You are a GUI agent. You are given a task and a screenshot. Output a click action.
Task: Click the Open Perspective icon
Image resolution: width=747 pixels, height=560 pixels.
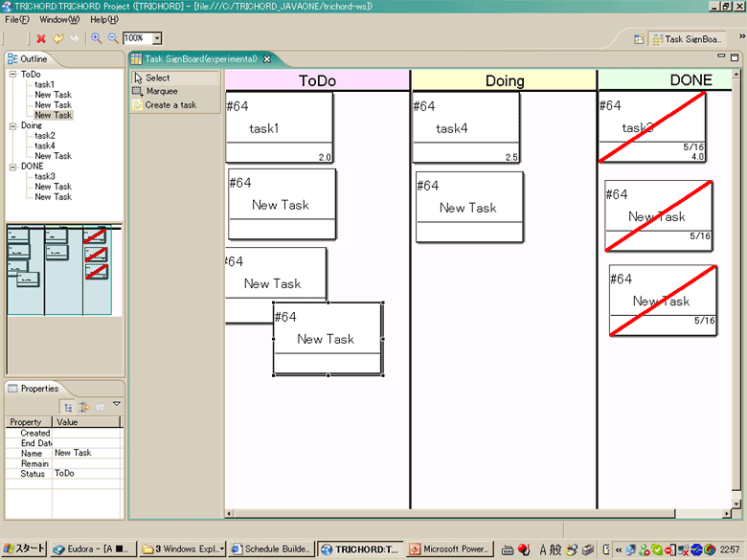click(639, 39)
